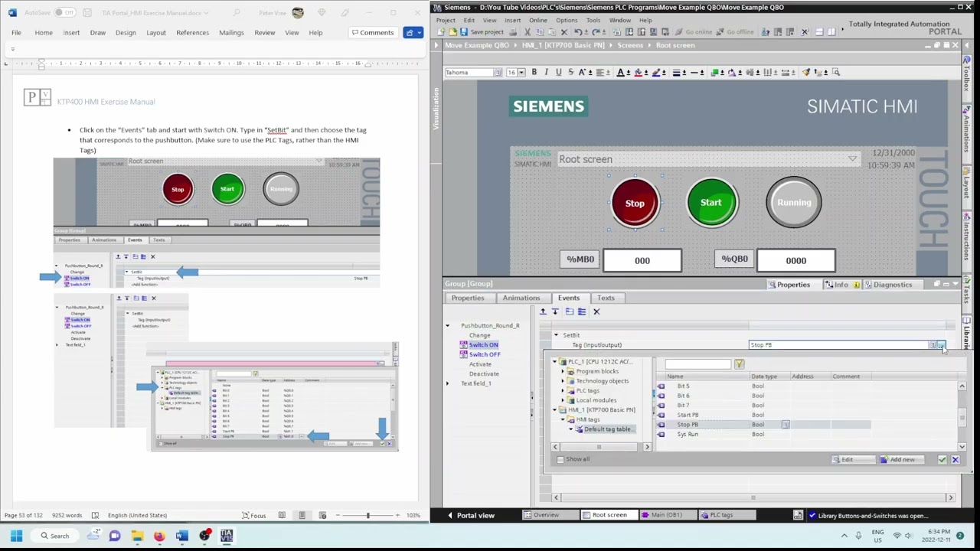Apply Bold formatting in HMI editor toolbar
This screenshot has width=980, height=551.
tap(534, 72)
